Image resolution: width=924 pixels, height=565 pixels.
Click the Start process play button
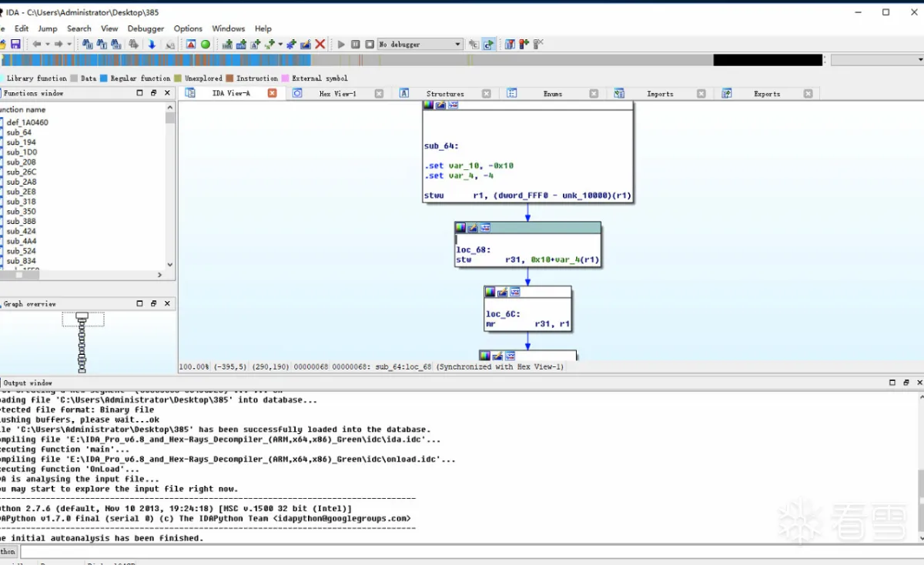tap(341, 45)
